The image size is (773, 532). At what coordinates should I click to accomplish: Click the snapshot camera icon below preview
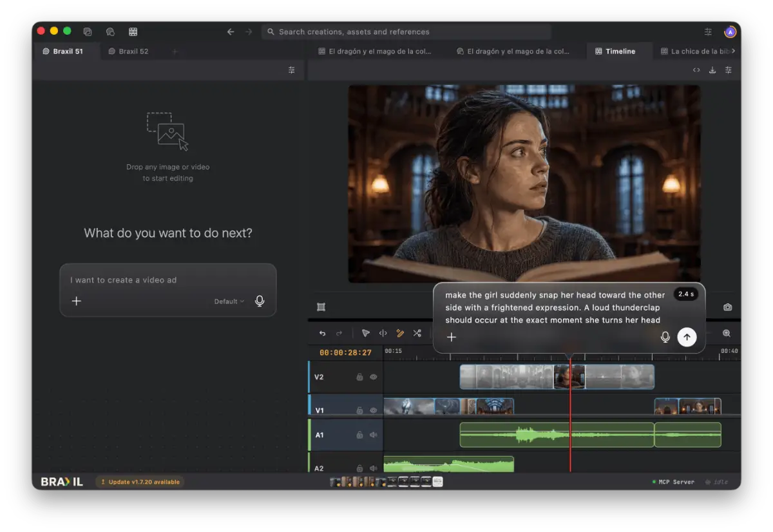coord(727,307)
